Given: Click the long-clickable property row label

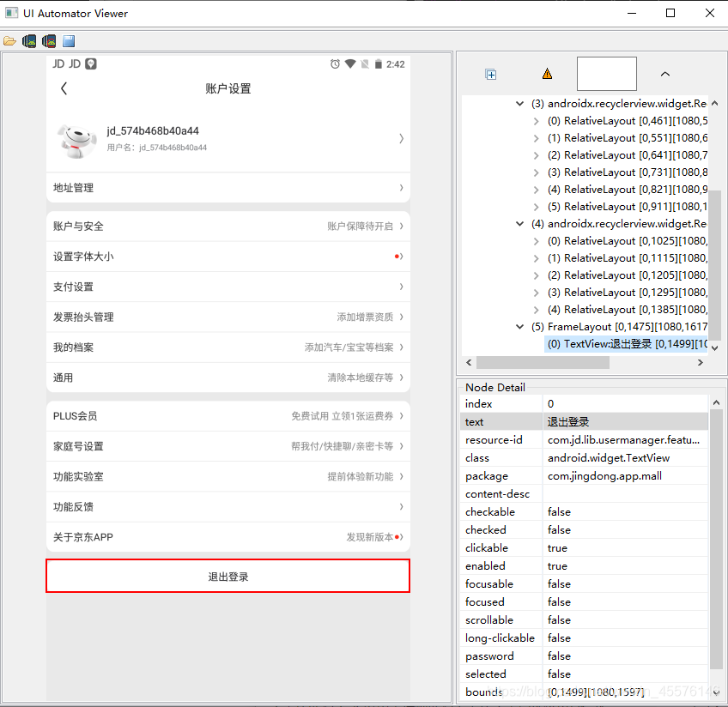Looking at the screenshot, I should [500, 638].
